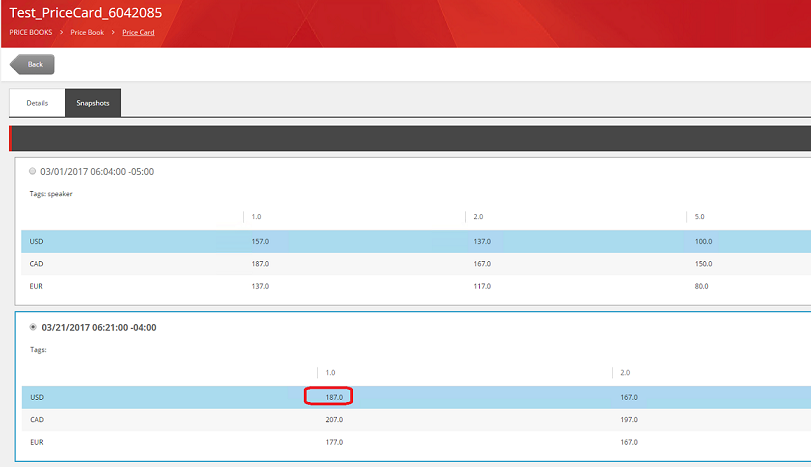Screen dimensions: 811x467
Task: Click the 157.0 USD price value
Action: click(261, 241)
